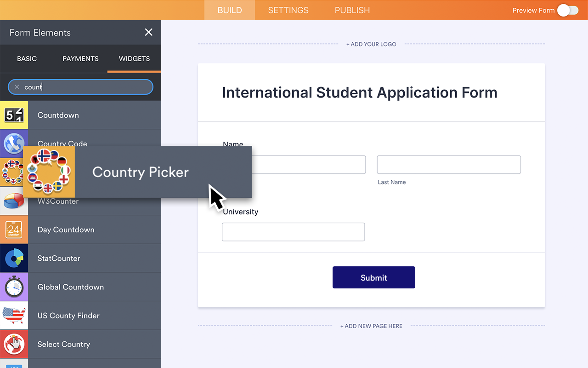Click the StatCounter blue chart icon
The width and height of the screenshot is (588, 368).
(x=14, y=258)
